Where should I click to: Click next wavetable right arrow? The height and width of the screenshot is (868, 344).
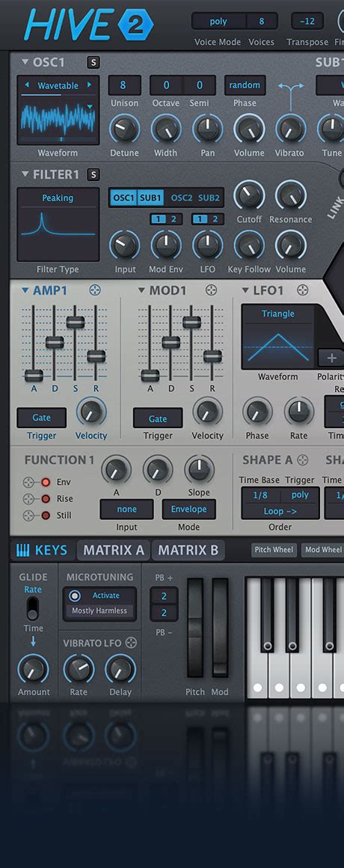click(x=90, y=85)
